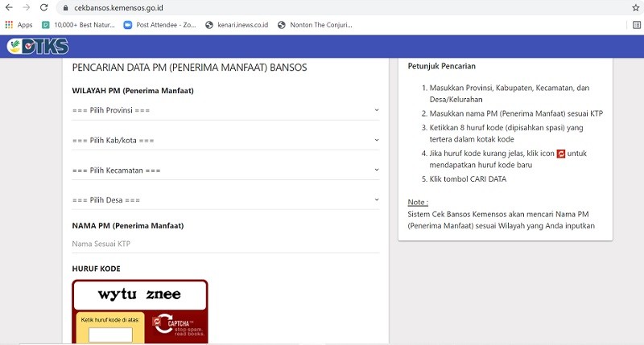This screenshot has width=644, height=345.
Task: Click the DTKS logo in the header
Action: (x=38, y=47)
